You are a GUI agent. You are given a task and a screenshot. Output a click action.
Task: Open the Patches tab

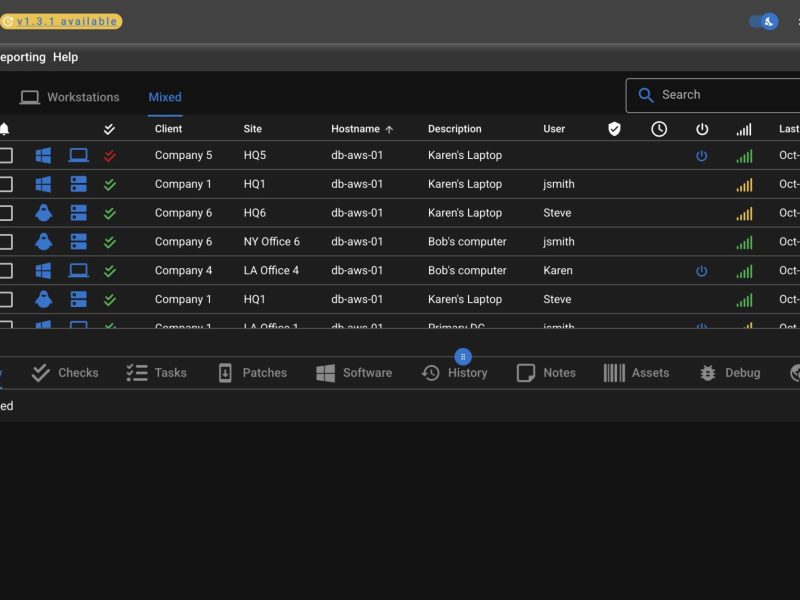click(x=252, y=373)
